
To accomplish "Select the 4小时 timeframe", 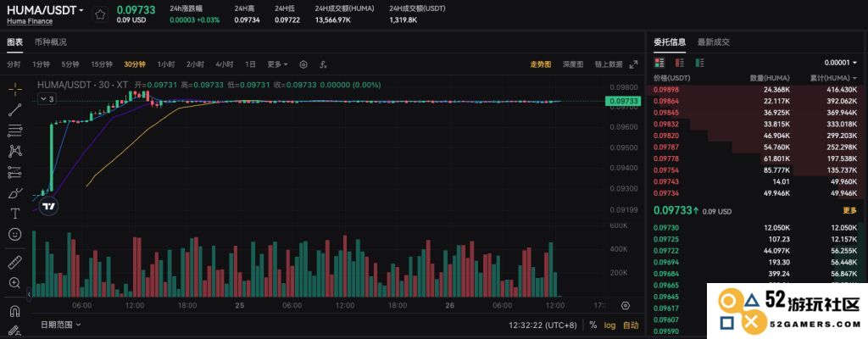I will (224, 64).
